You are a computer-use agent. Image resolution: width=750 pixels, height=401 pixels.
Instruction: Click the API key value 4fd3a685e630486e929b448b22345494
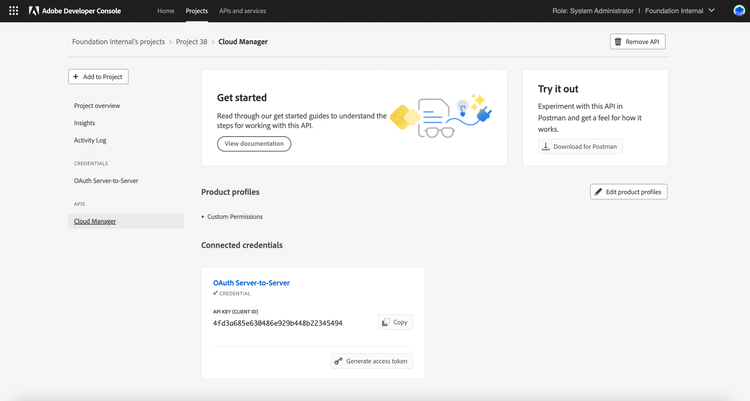277,323
